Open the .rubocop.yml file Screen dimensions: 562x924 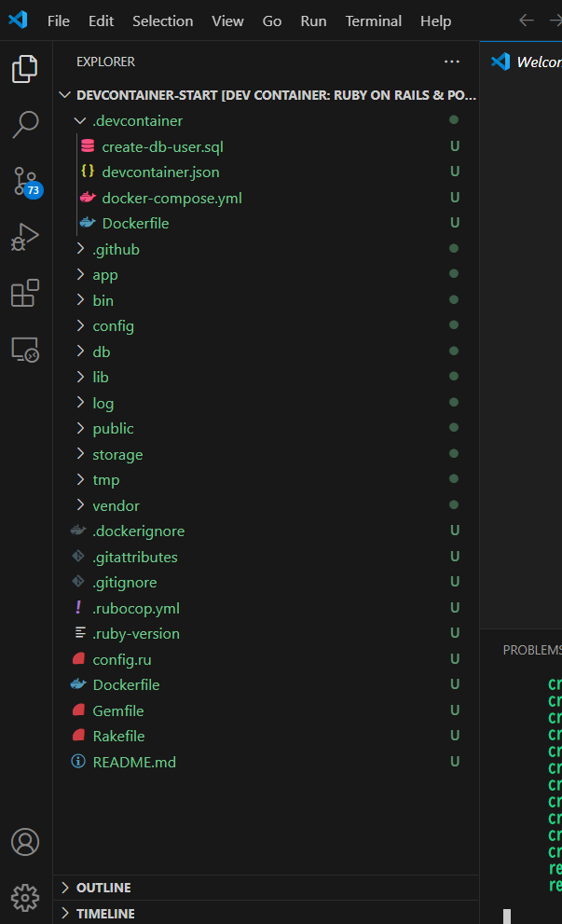[136, 608]
